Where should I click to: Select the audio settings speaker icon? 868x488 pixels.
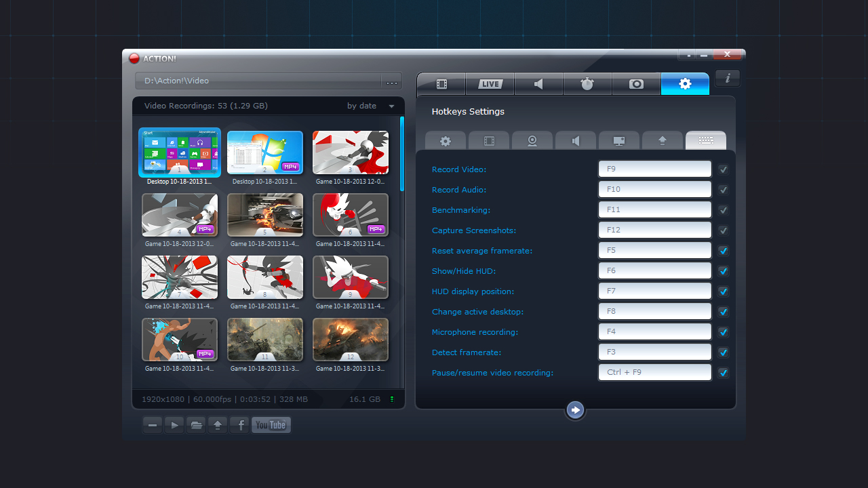pos(575,140)
